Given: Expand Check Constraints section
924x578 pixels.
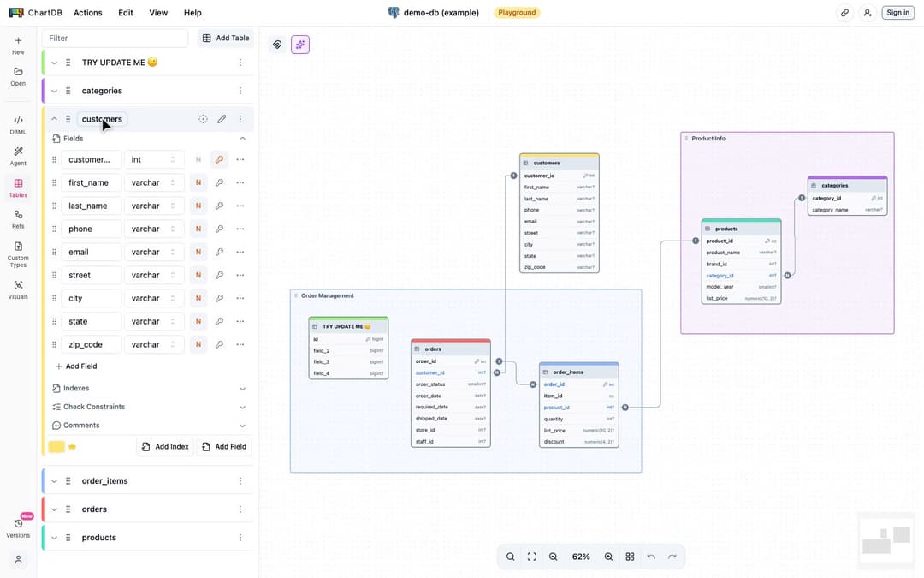Looking at the screenshot, I should click(x=242, y=407).
